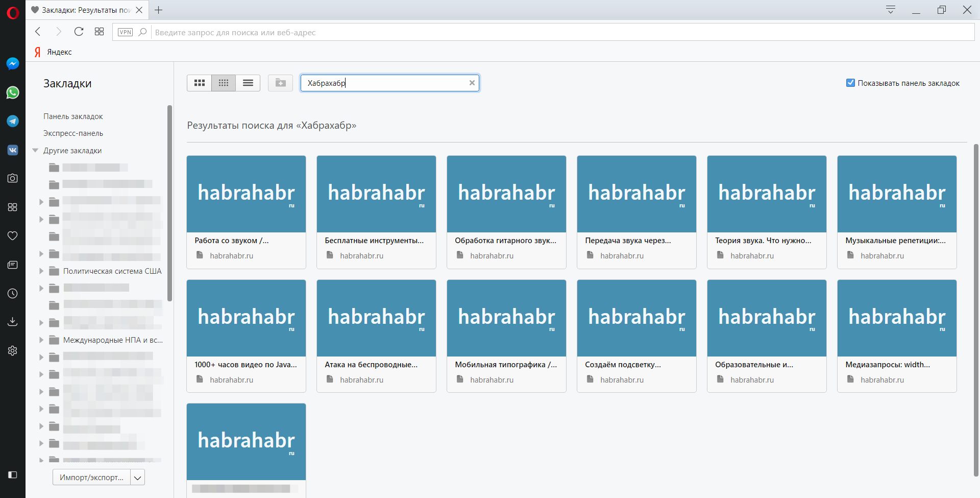Viewport: 980px width, 498px height.
Task: Go back to the previous page
Action: click(38, 32)
